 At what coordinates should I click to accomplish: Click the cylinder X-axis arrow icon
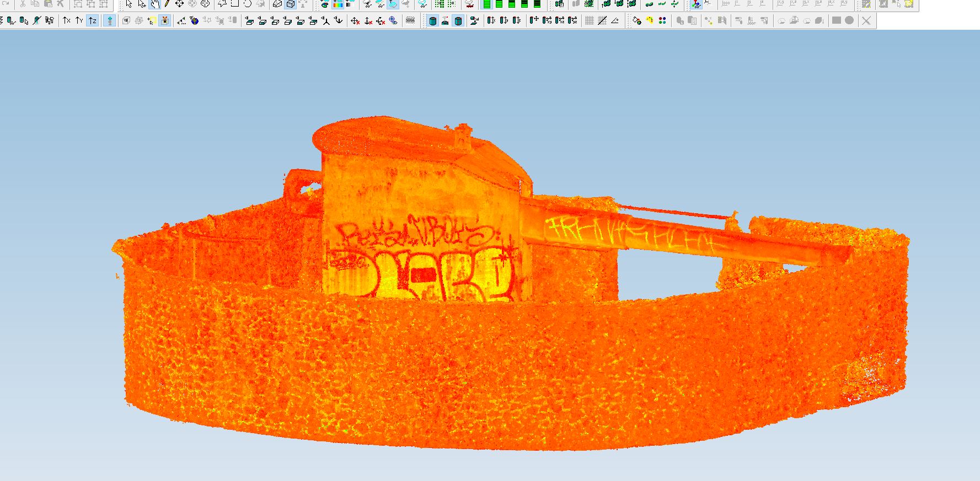pos(491,20)
